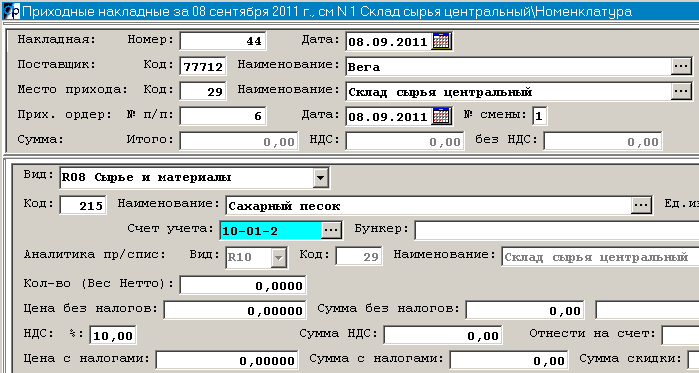Select the № смены field
Image resolution: width=699 pixels, height=373 pixels.
click(539, 116)
